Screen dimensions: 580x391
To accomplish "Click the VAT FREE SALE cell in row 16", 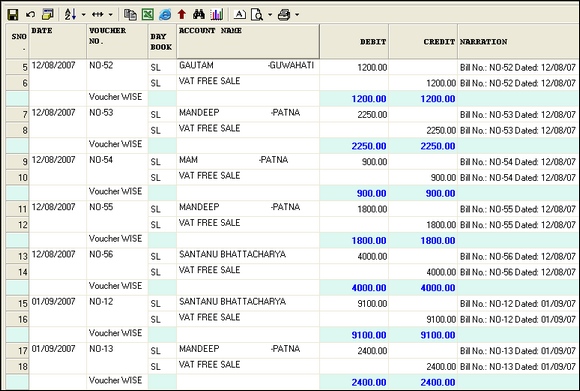I will [248, 319].
